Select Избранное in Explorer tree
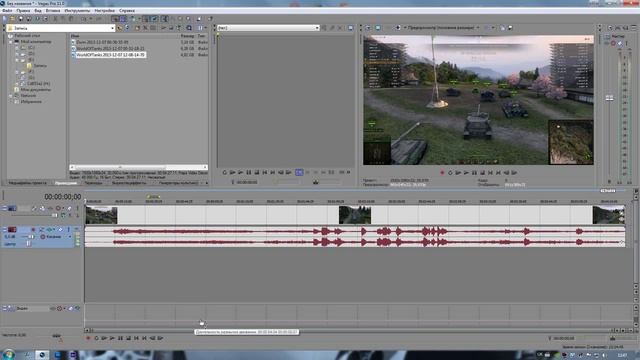The height and width of the screenshot is (360, 640). (31, 102)
